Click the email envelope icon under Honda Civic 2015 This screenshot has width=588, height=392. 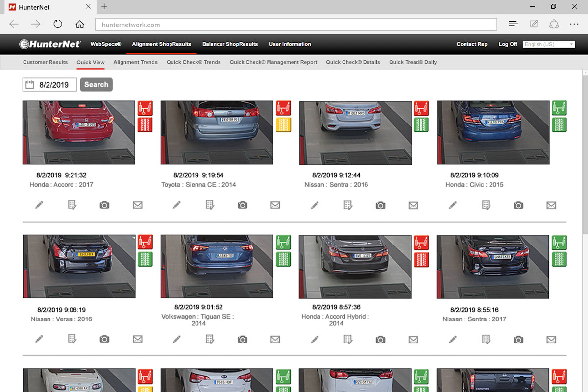(551, 205)
